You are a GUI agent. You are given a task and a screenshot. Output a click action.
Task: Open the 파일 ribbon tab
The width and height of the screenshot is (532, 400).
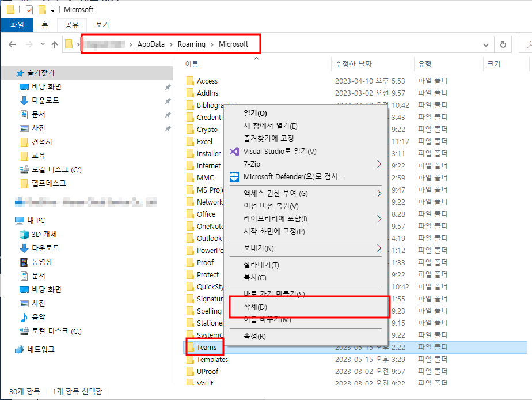[x=17, y=25]
